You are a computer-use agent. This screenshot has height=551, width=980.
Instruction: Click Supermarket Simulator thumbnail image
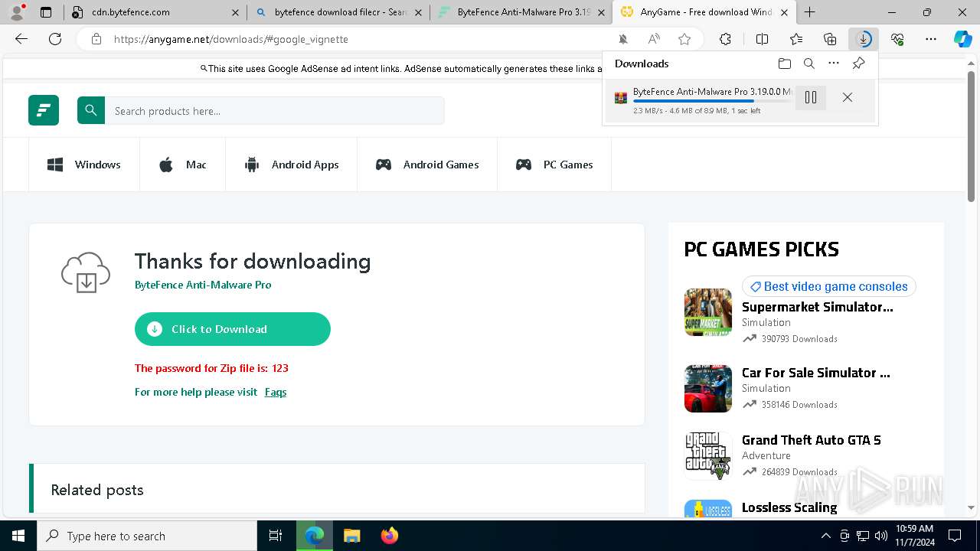click(x=708, y=312)
